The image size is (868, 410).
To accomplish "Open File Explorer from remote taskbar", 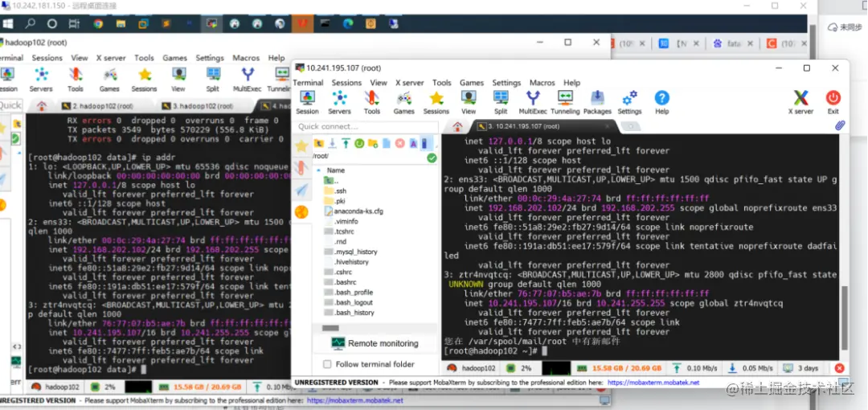I will (121, 24).
